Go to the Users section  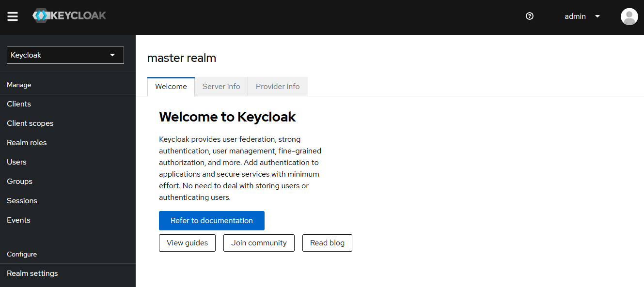point(16,162)
